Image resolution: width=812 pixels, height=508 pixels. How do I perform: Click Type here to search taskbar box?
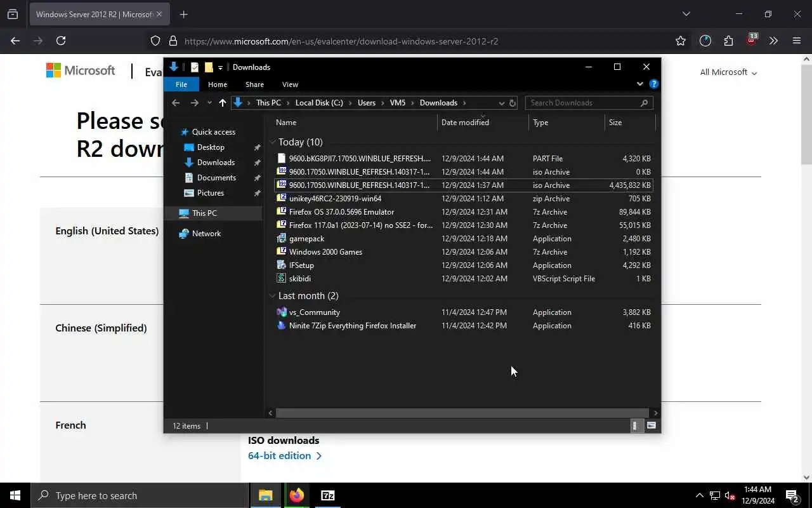click(x=140, y=495)
